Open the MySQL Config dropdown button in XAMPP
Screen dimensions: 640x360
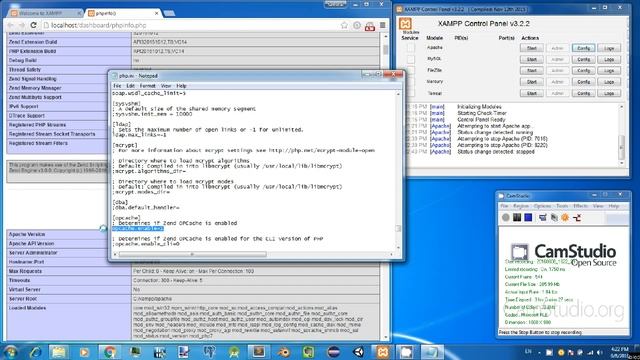coord(583,60)
